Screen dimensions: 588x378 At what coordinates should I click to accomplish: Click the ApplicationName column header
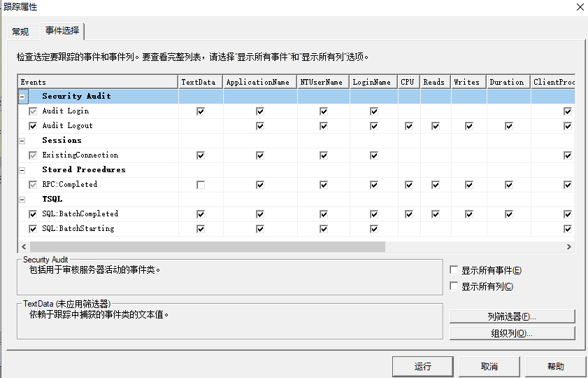click(260, 82)
